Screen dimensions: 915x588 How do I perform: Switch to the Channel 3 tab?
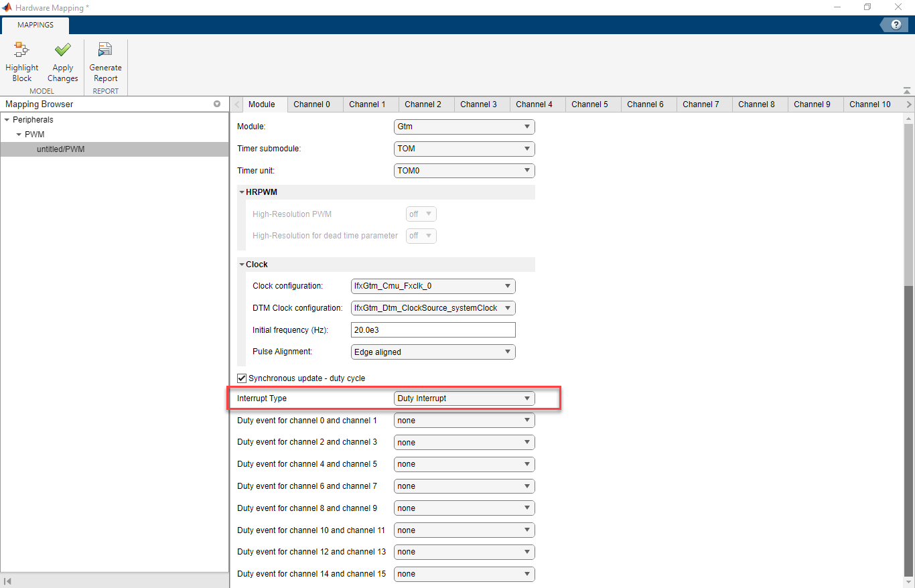pos(478,104)
